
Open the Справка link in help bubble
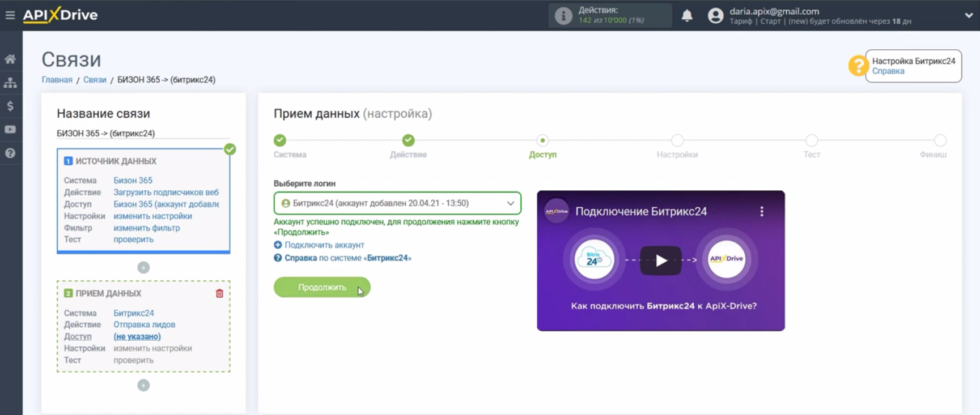pos(888,71)
